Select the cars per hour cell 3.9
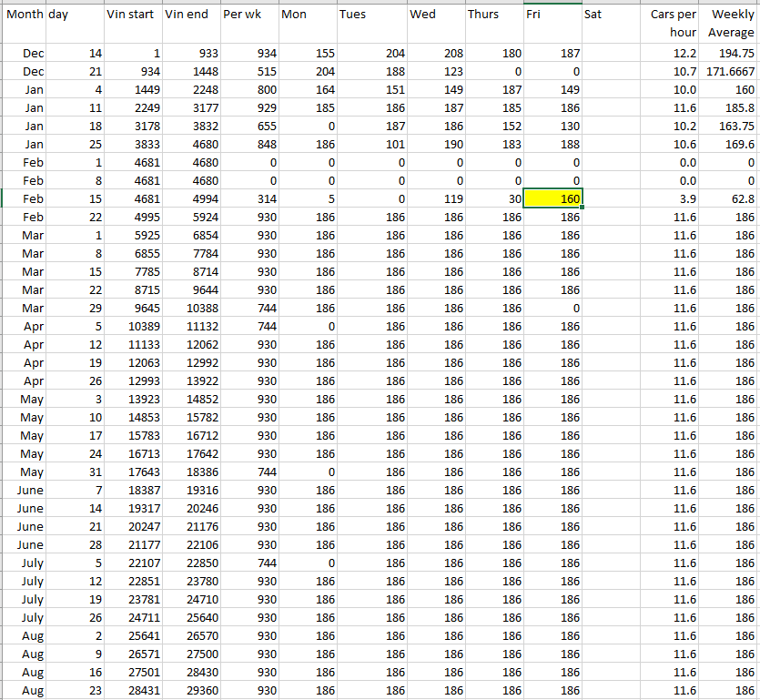The image size is (760, 700). [671, 198]
